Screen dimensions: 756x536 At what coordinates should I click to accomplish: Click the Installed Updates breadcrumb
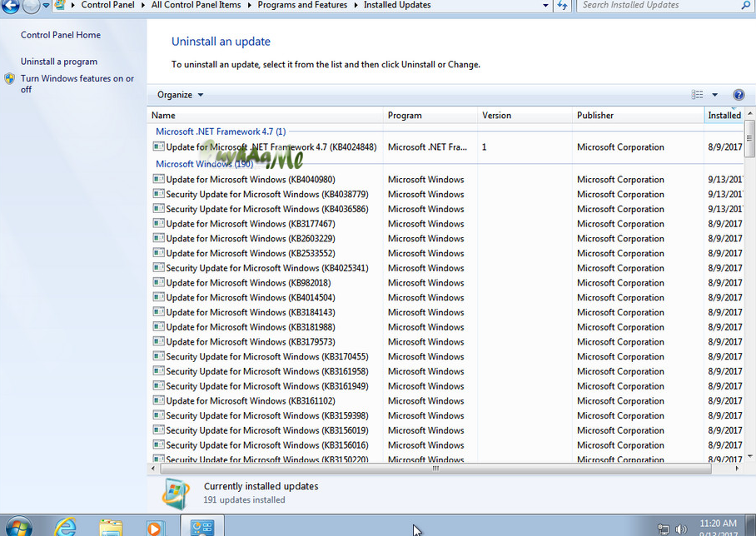point(397,5)
